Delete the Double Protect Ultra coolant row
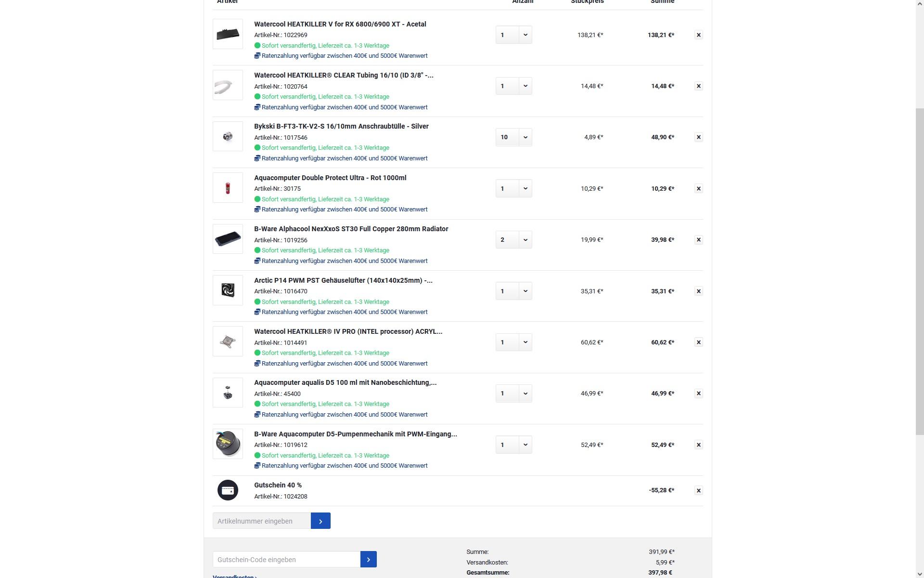924x578 pixels. pyautogui.click(x=698, y=189)
